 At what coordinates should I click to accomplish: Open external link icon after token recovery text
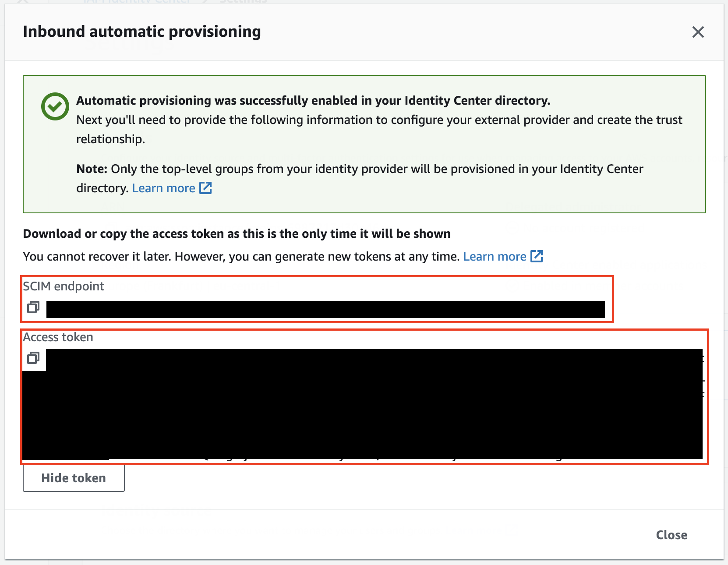[537, 256]
